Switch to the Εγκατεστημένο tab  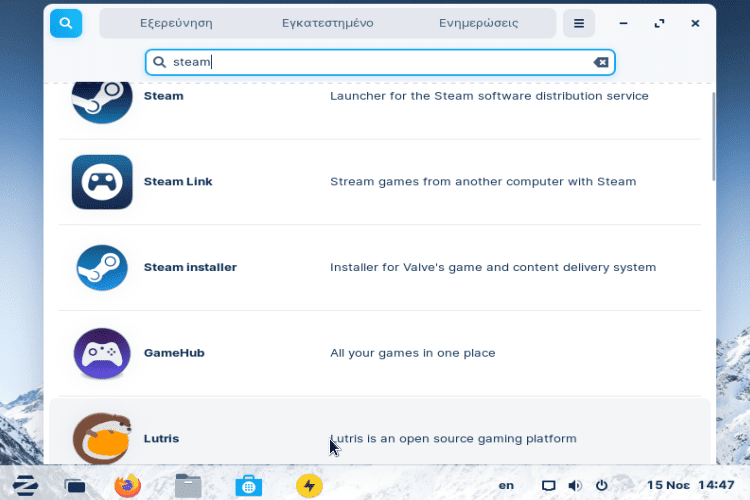pyautogui.click(x=328, y=23)
